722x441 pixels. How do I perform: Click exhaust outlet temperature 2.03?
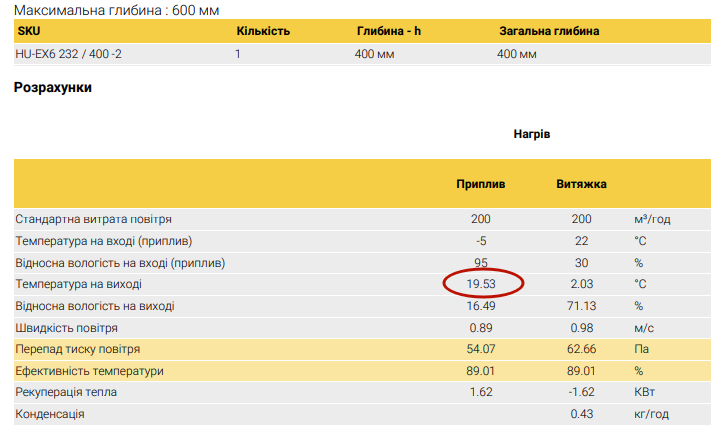(582, 284)
